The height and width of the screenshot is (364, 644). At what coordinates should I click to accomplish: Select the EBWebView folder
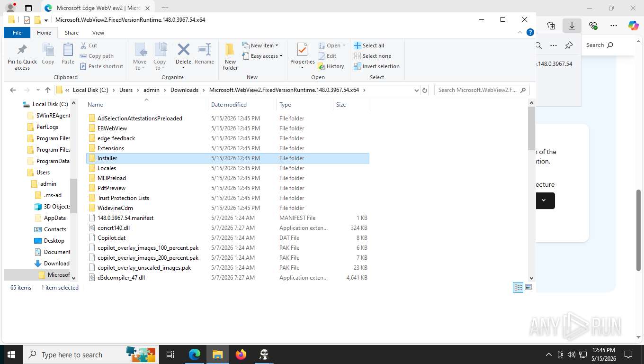pos(112,128)
